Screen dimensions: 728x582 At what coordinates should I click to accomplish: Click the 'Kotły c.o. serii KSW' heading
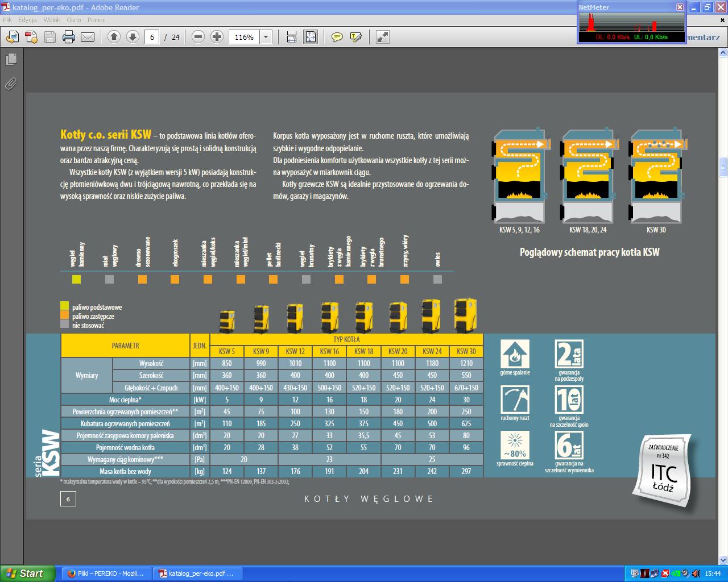pos(106,135)
